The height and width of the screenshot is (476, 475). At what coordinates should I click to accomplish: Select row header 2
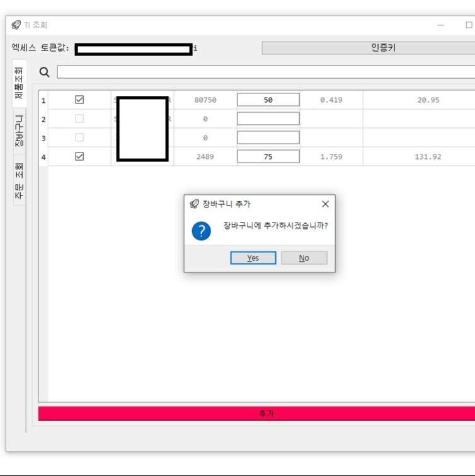click(x=43, y=119)
